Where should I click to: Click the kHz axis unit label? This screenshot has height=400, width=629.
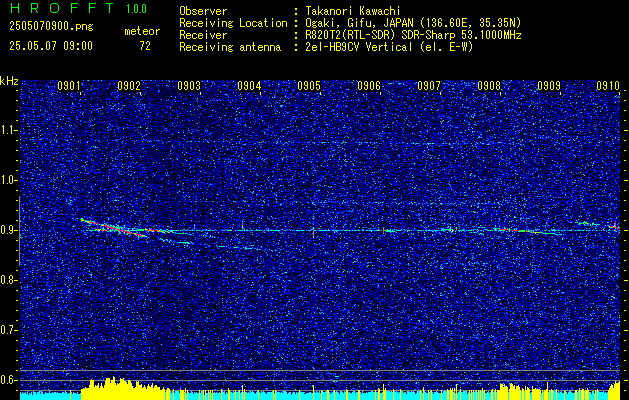tap(9, 81)
